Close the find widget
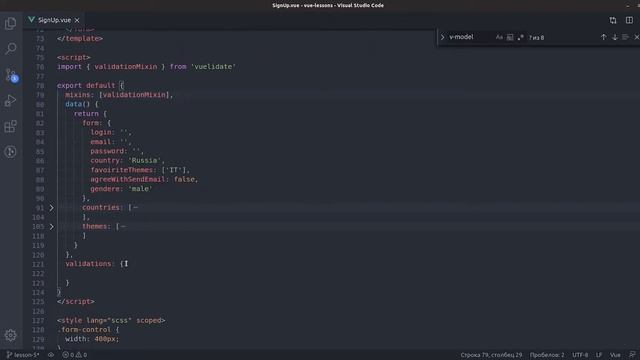The image size is (640, 360). (x=636, y=37)
